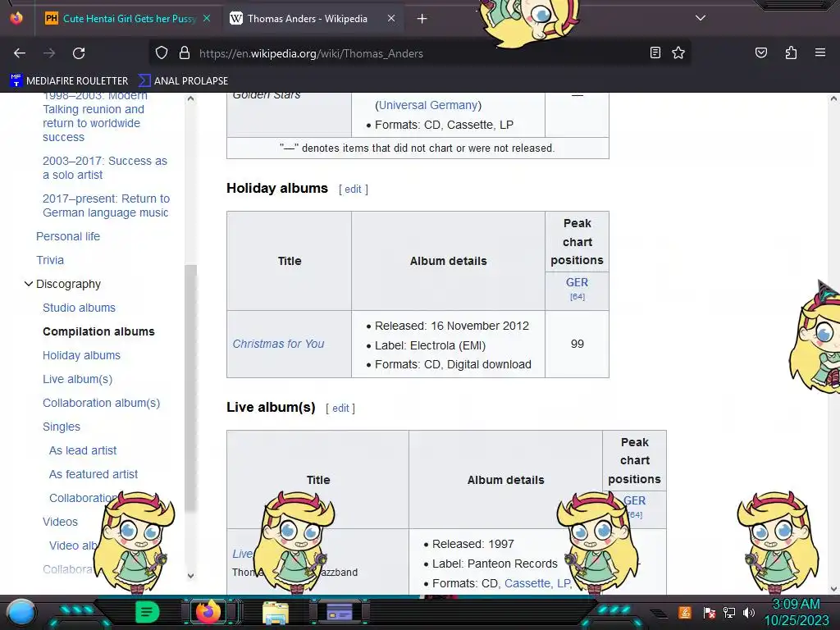
Task: Click the Firefox logo icon in the tab bar
Action: point(16,18)
